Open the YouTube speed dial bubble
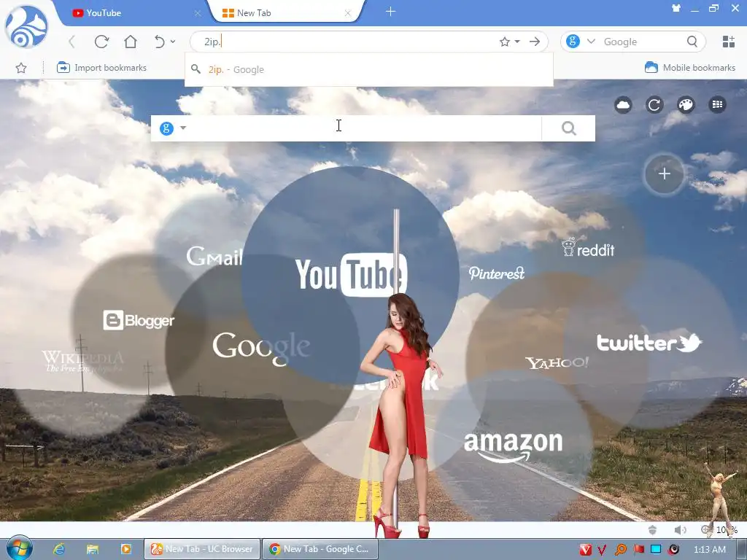This screenshot has height=560, width=747. [x=350, y=274]
